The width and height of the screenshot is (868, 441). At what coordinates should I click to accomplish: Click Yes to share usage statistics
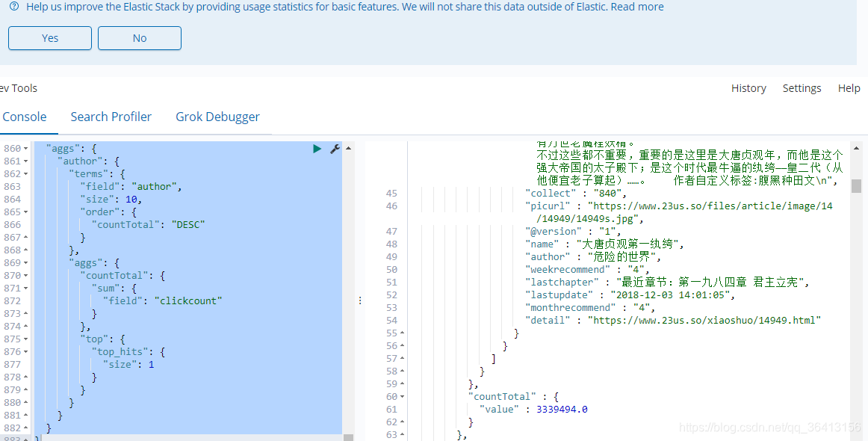tap(50, 38)
